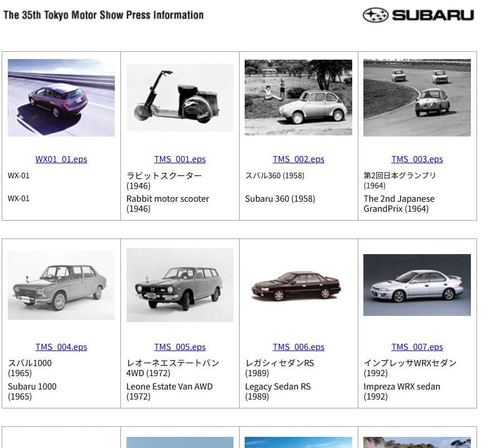The image size is (496, 448).
Task: Open the TMS_001.eps download link
Action: coord(179,159)
